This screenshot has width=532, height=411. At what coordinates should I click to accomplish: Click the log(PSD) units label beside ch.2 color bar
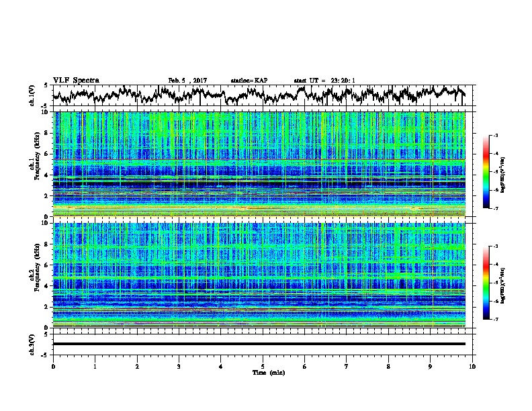point(503,286)
